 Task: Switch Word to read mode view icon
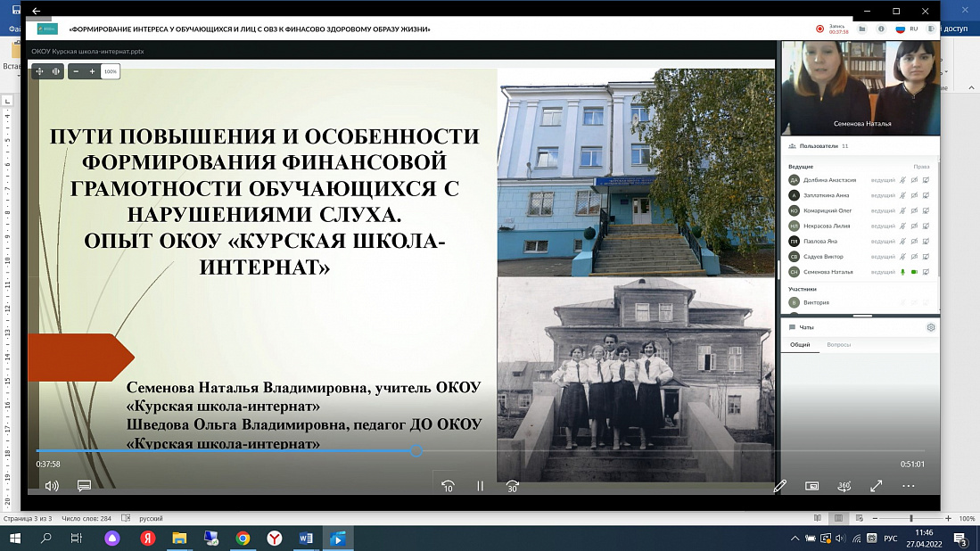point(818,519)
